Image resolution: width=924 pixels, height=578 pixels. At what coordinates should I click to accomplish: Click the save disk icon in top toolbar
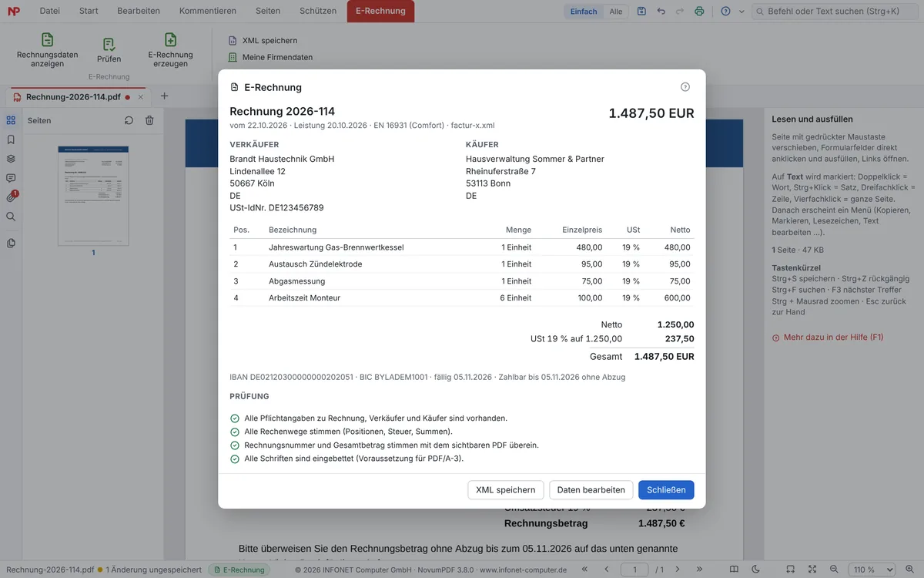point(641,12)
